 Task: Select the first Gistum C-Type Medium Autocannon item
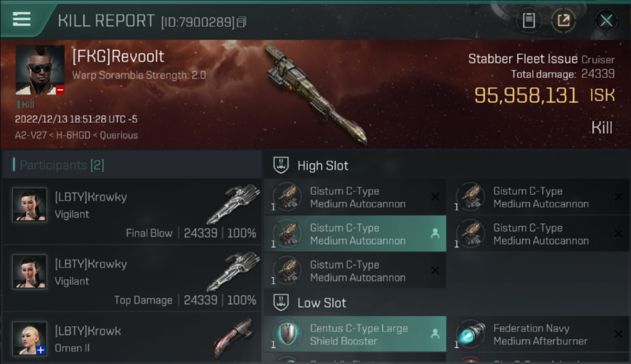coord(355,197)
